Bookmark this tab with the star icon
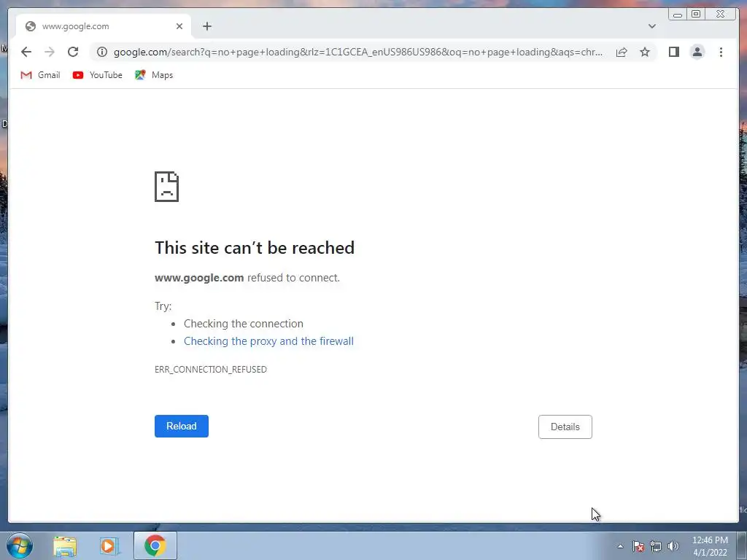 coord(645,52)
